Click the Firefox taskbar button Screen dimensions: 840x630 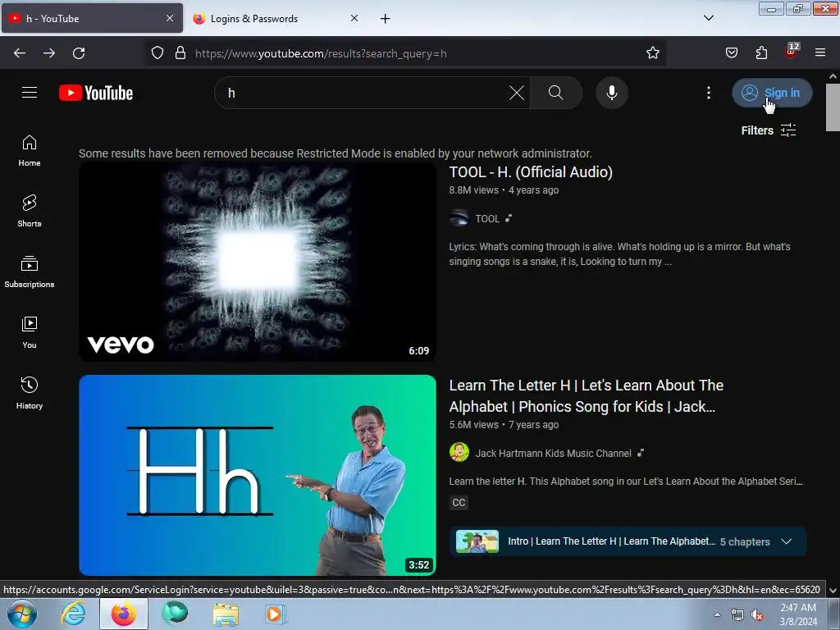click(x=124, y=614)
